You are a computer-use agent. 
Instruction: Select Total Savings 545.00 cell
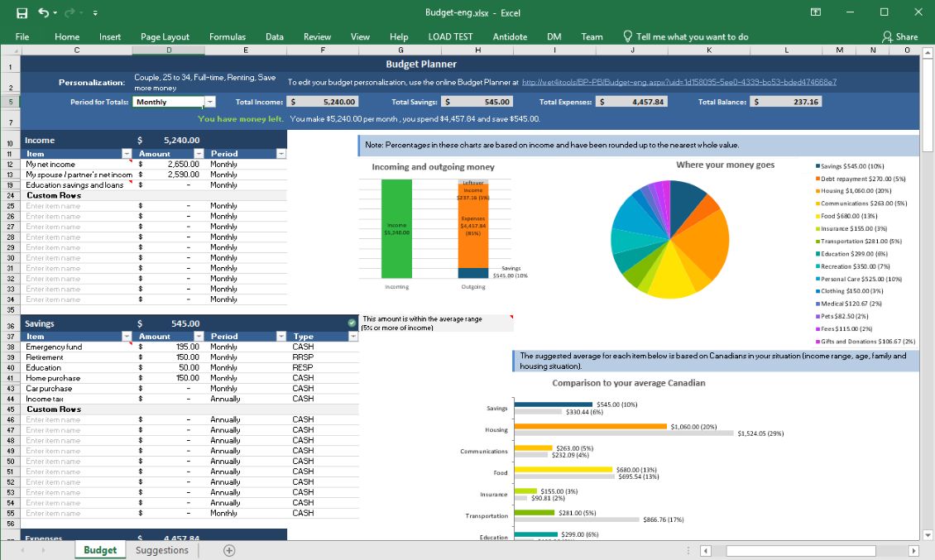(x=477, y=102)
